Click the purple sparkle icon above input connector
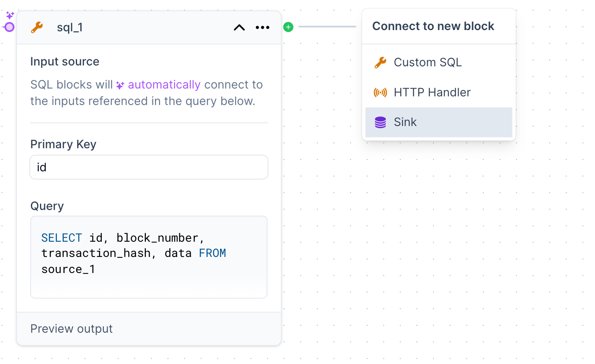595x364 pixels. pyautogui.click(x=10, y=16)
